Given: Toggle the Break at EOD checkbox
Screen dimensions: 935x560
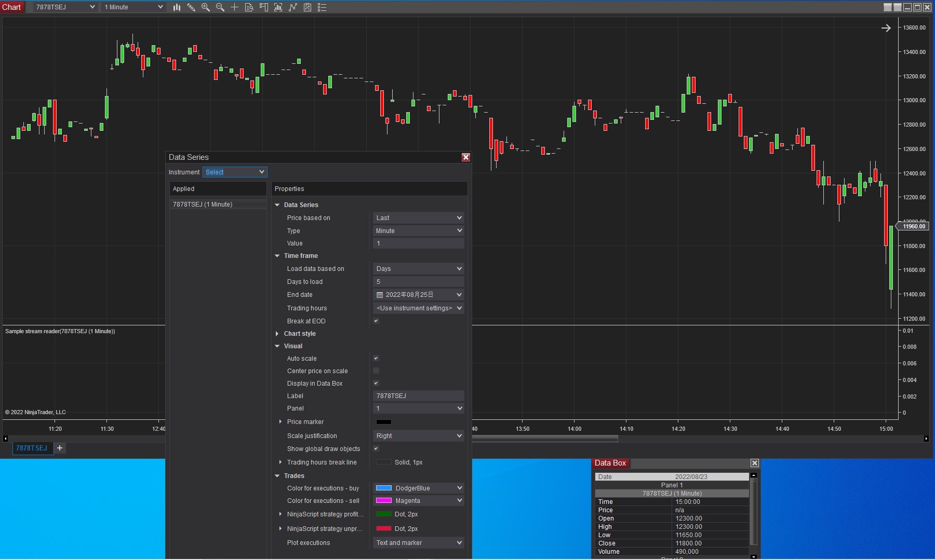Looking at the screenshot, I should point(376,321).
